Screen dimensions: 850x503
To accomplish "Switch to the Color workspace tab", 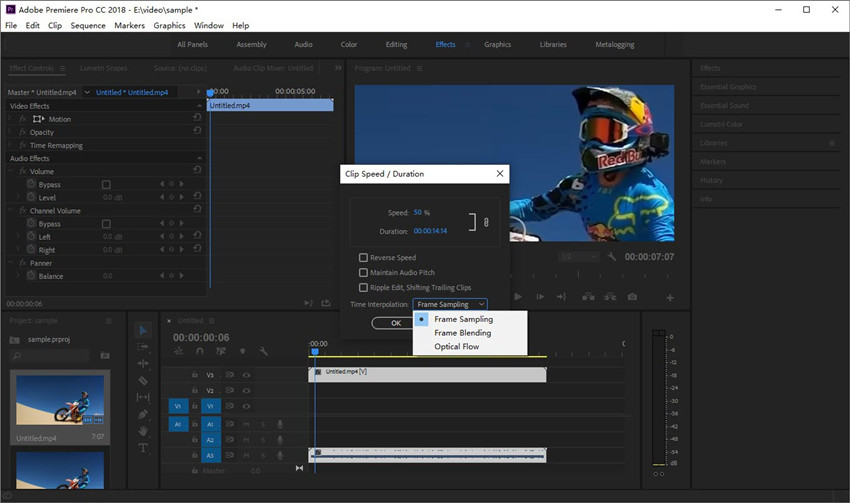I will [x=349, y=44].
